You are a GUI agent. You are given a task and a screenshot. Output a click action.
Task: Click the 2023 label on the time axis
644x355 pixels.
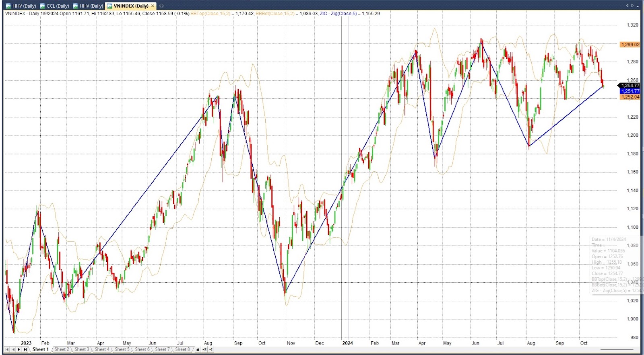click(x=26, y=343)
